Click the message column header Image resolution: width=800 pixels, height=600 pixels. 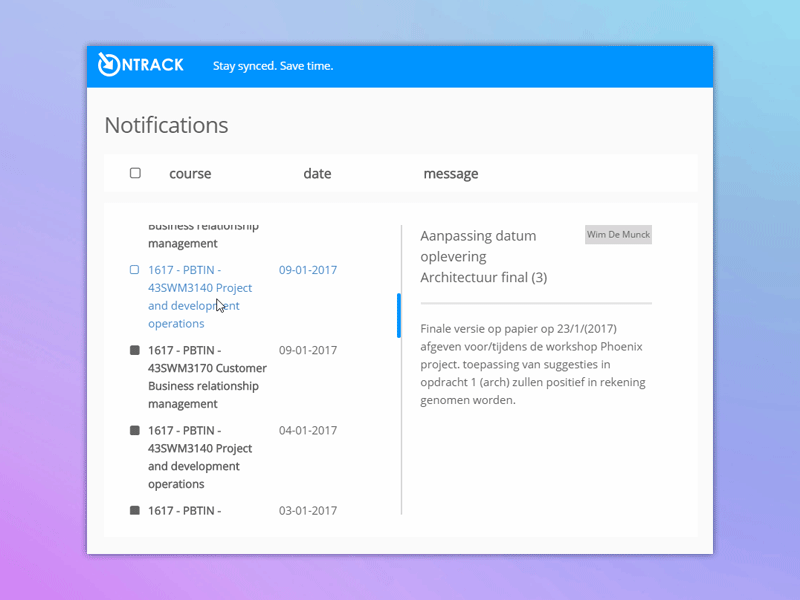(450, 174)
